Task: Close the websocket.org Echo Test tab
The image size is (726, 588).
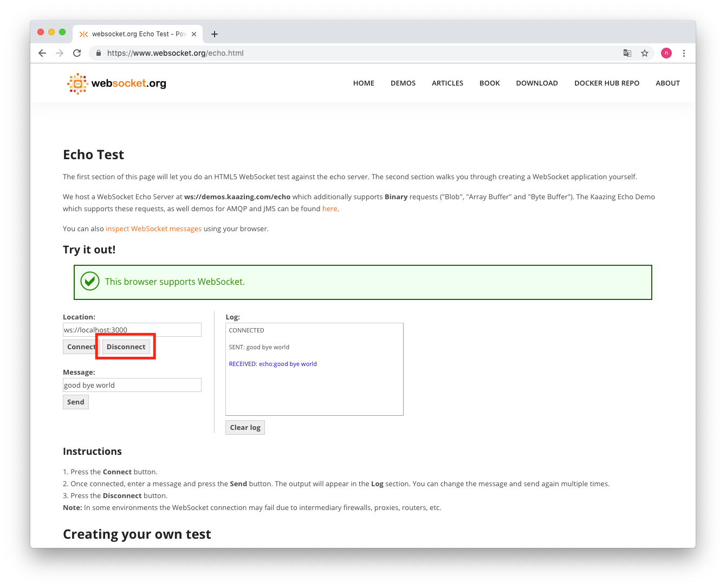Action: click(x=194, y=34)
